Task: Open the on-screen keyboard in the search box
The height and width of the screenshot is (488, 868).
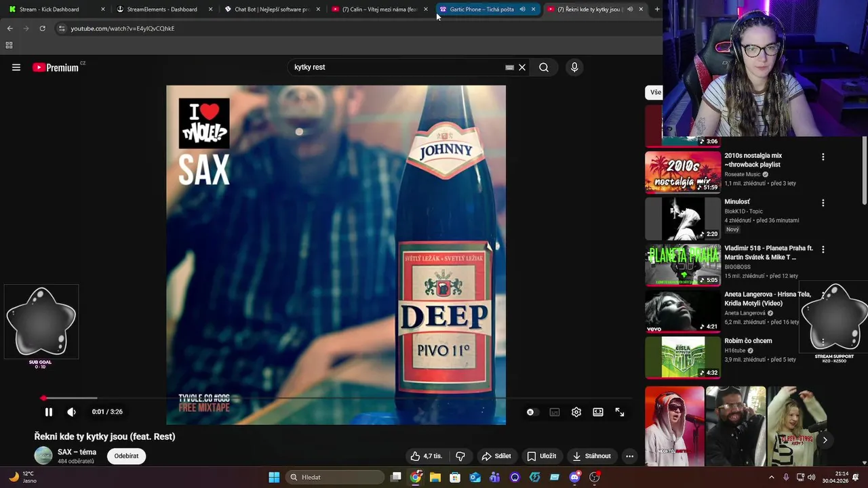Action: click(509, 67)
